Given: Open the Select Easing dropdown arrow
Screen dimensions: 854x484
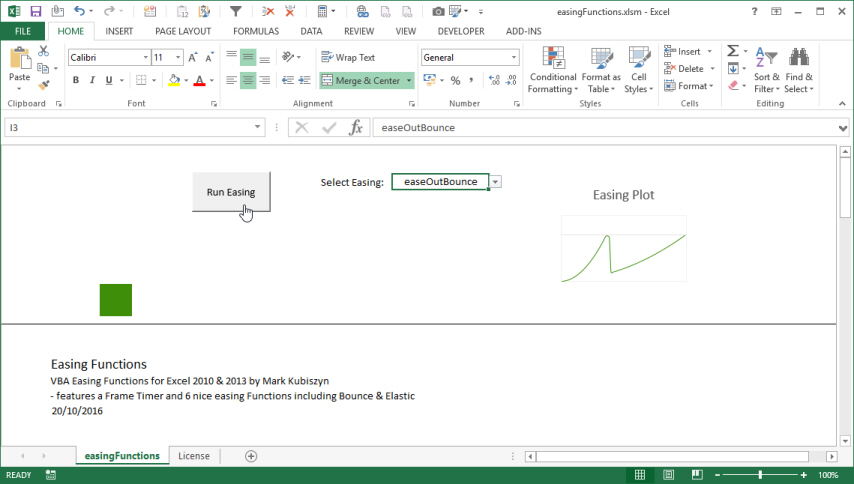Looking at the screenshot, I should click(496, 182).
